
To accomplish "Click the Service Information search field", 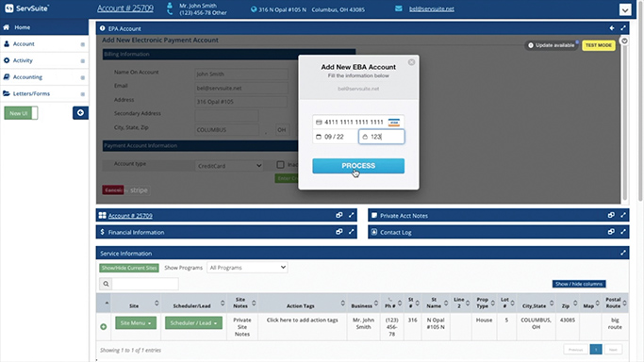I will coord(145,284).
